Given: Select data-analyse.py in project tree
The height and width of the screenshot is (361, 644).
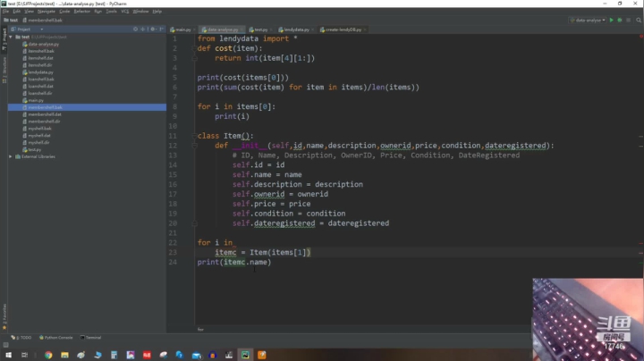Looking at the screenshot, I should click(x=44, y=44).
